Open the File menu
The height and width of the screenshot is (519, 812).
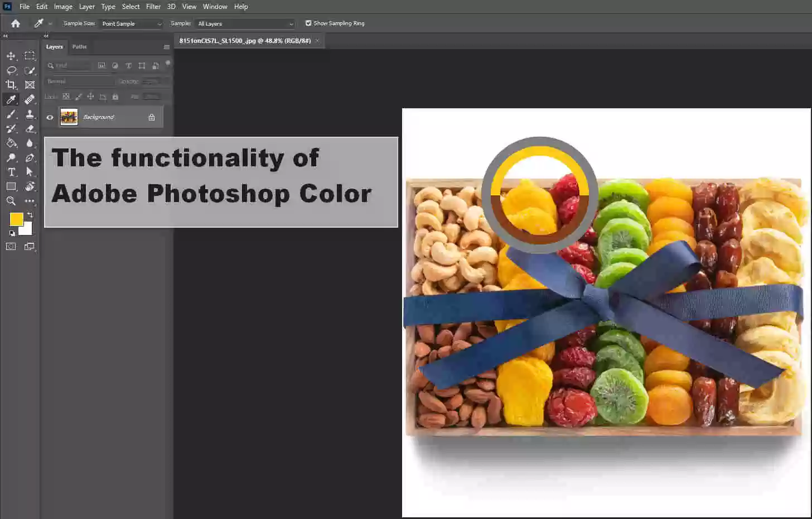click(25, 7)
